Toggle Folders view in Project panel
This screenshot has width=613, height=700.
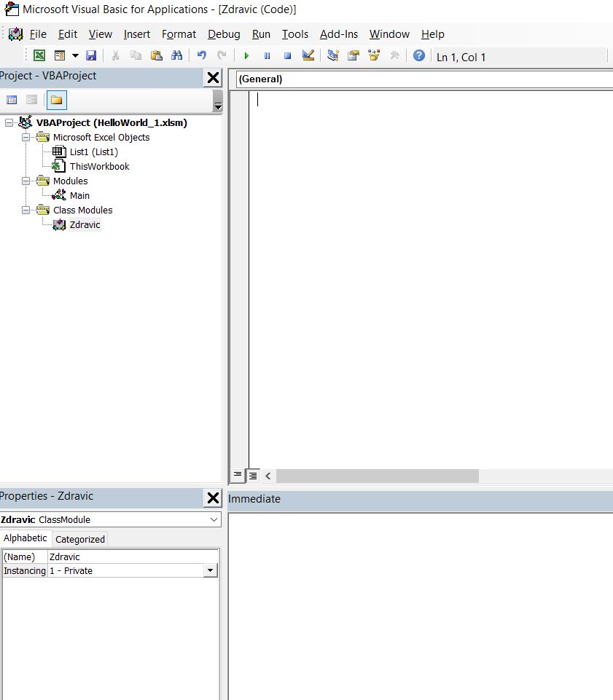tap(56, 101)
